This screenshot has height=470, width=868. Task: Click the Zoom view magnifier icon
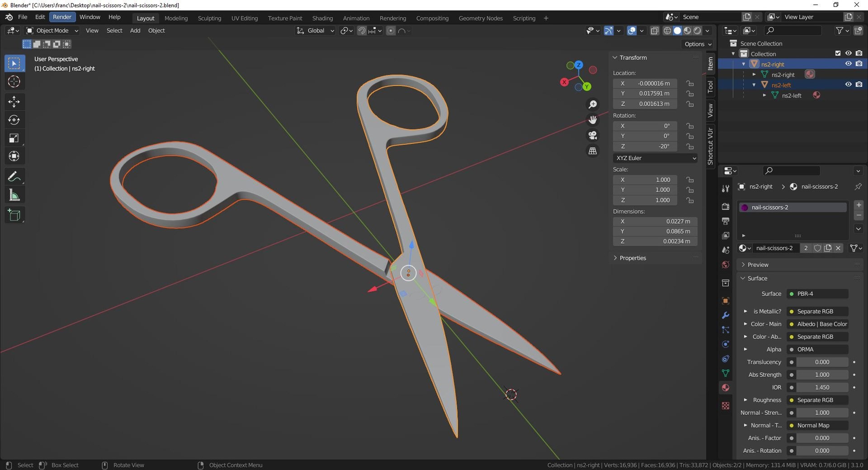(x=592, y=104)
